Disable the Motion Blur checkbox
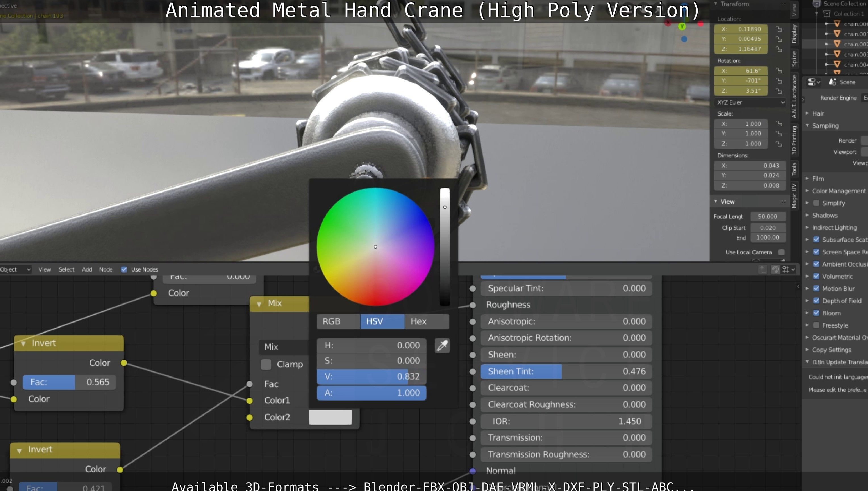 click(816, 289)
